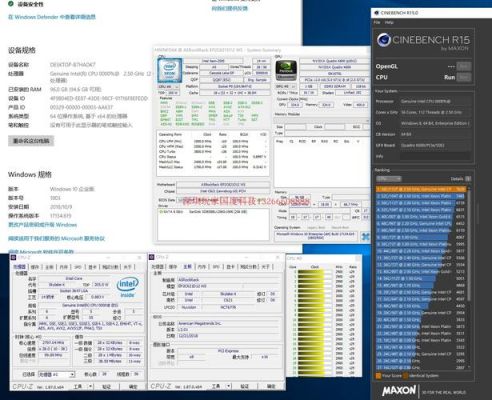This screenshot has height=400, width=492.
Task: Click the green shield device security icon
Action: click(11, 4)
